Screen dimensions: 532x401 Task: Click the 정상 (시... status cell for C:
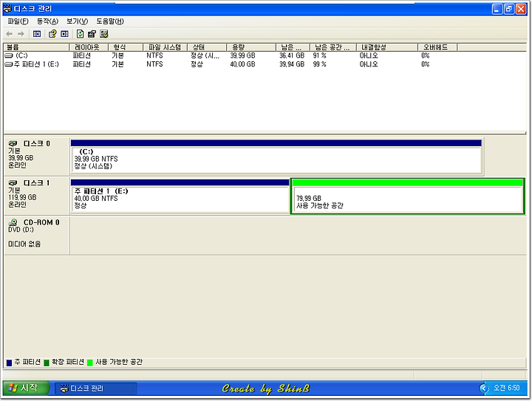point(205,55)
